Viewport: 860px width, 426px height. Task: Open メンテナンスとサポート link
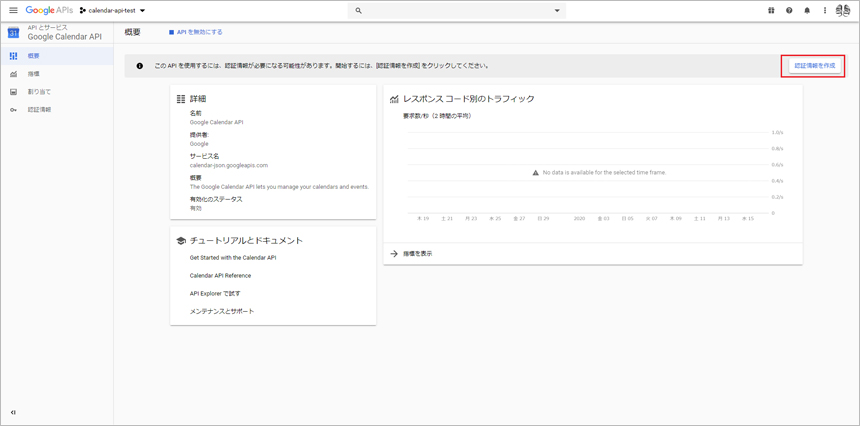(x=222, y=311)
